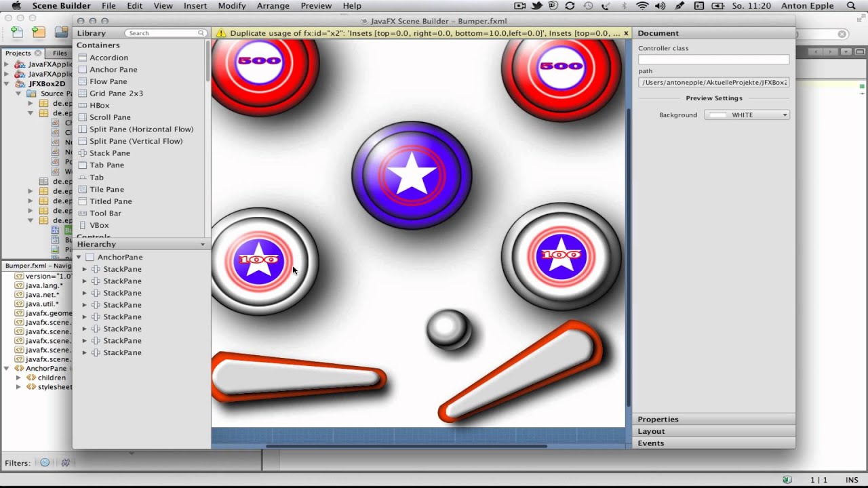868x488 pixels.
Task: Toggle the first Navigator filter icon
Action: click(x=45, y=463)
